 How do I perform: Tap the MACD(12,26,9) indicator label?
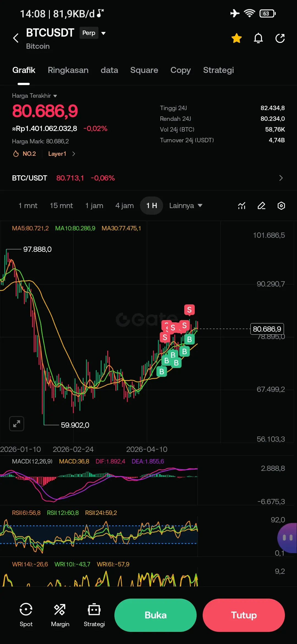(x=32, y=461)
